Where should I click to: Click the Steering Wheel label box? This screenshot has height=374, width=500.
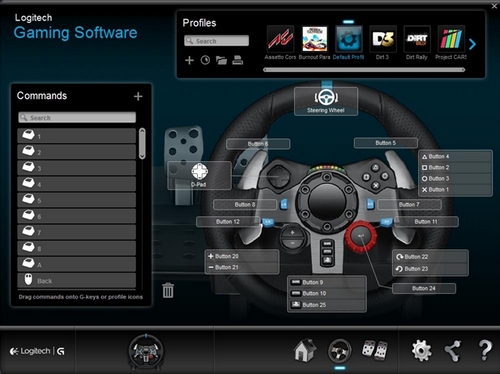326,101
